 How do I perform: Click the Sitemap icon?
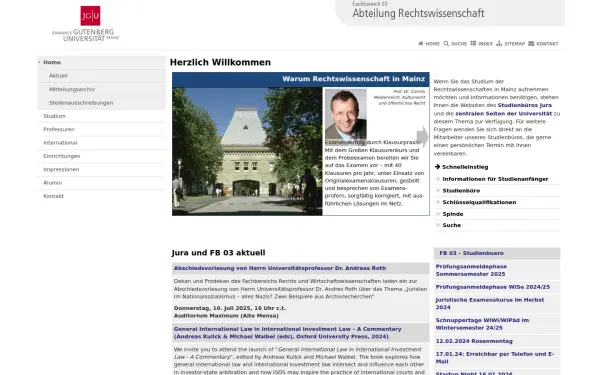click(499, 44)
